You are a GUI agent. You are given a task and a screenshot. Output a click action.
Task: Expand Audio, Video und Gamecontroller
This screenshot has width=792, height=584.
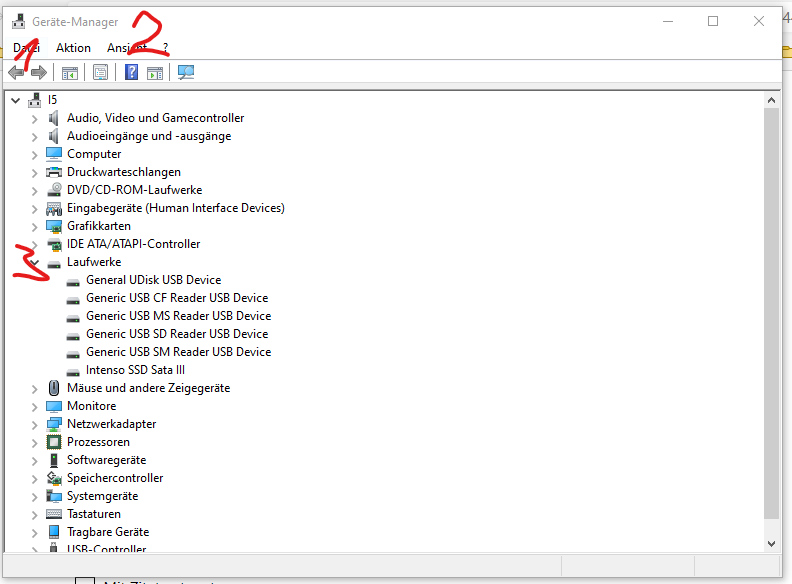tap(34, 119)
